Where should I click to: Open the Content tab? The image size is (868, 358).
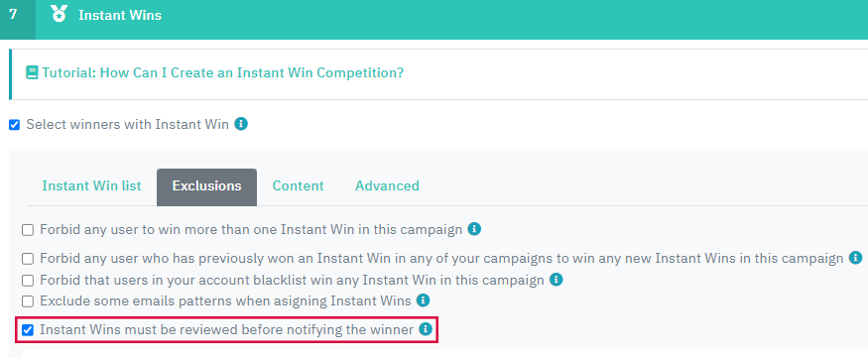point(298,185)
